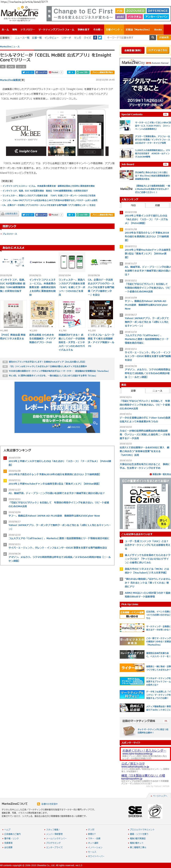Viewport: 171px width, 868px height.
Task: Open the プレスリリース related link
Action: (x=10, y=234)
